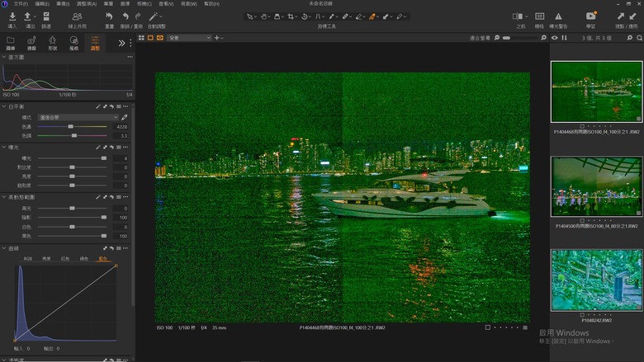Toggle the Grid (格格) overlay icon
Image resolution: width=644 pixels, height=362 pixels.
point(539,16)
